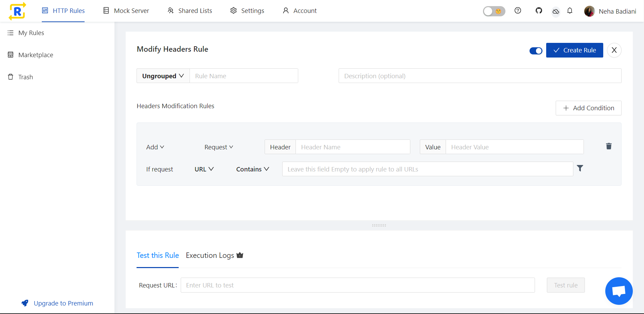
Task: Disable the rule status toggle
Action: click(536, 50)
